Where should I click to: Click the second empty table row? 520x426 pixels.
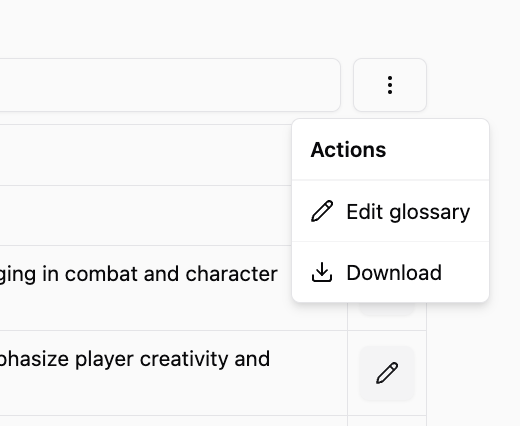pos(146,215)
